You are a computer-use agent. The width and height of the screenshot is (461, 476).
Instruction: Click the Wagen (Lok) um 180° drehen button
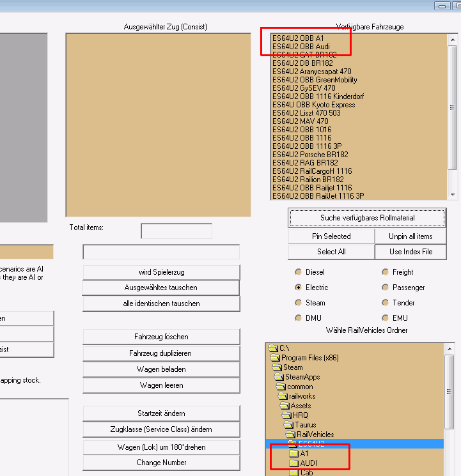tap(161, 447)
